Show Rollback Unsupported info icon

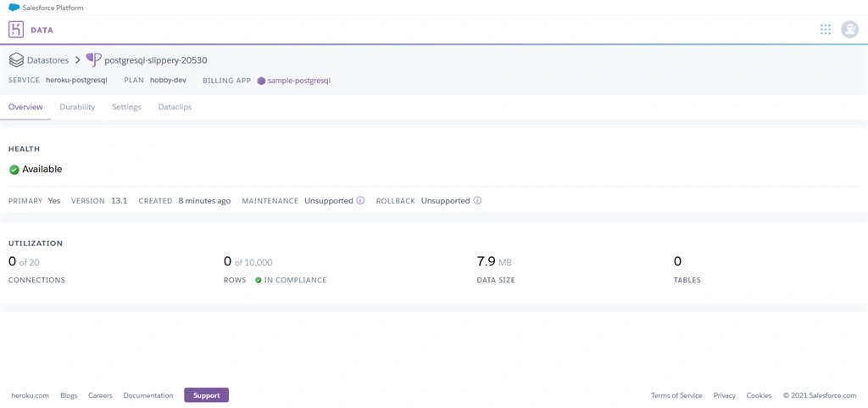[477, 200]
